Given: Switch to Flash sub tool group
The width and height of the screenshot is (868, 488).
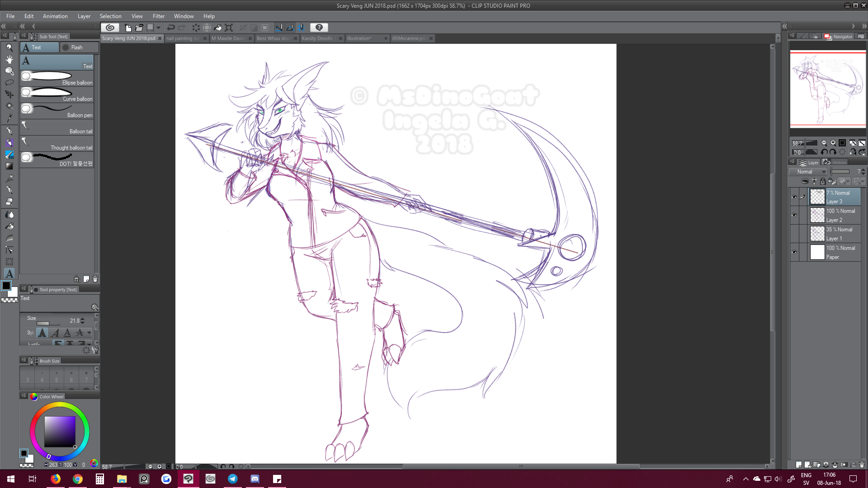Looking at the screenshot, I should coord(77,47).
